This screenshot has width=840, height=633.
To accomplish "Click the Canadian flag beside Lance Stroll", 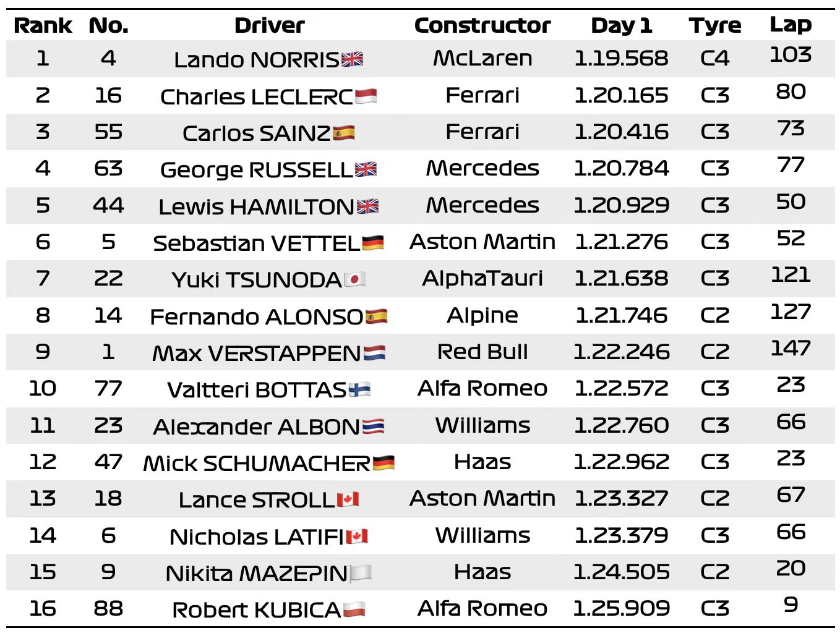I will point(348,499).
